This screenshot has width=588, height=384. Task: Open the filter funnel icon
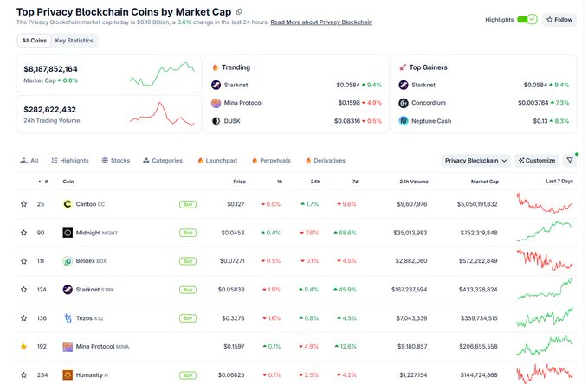click(x=570, y=160)
